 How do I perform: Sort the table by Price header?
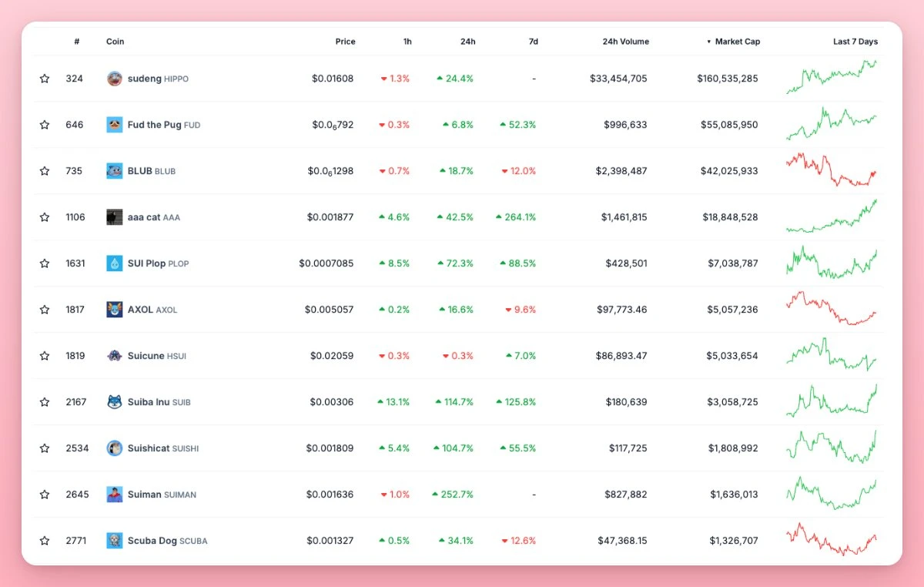pos(345,42)
